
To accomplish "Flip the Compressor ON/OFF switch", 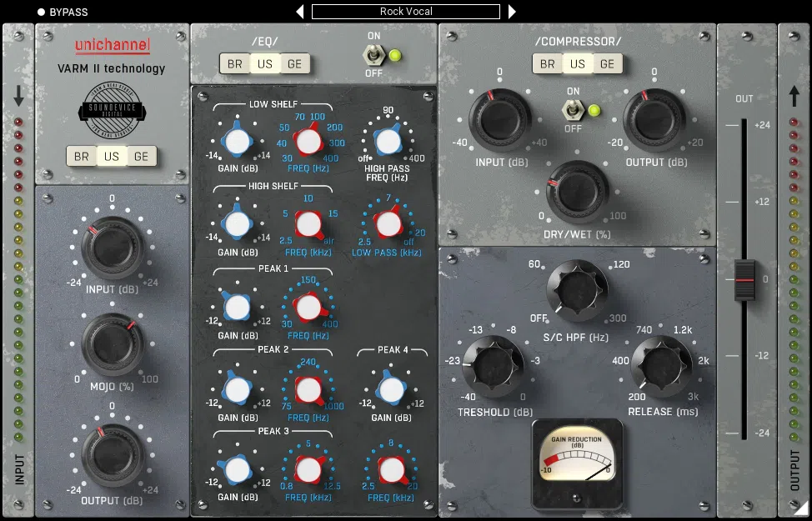I will point(573,109).
